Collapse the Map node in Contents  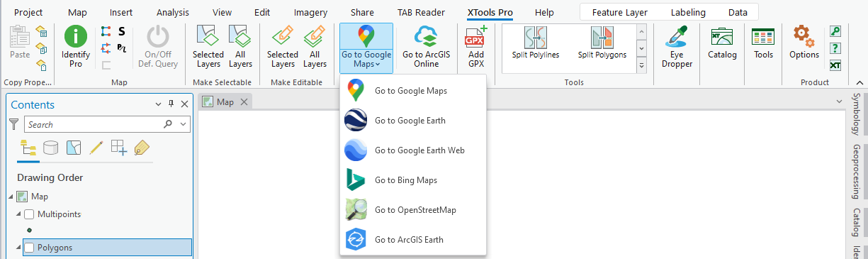(11, 197)
